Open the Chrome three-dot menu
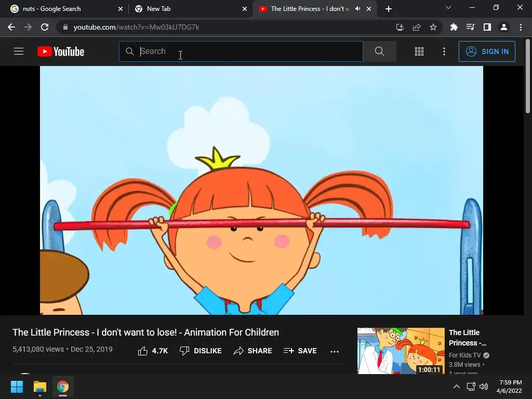The width and height of the screenshot is (532, 399). coord(521,27)
